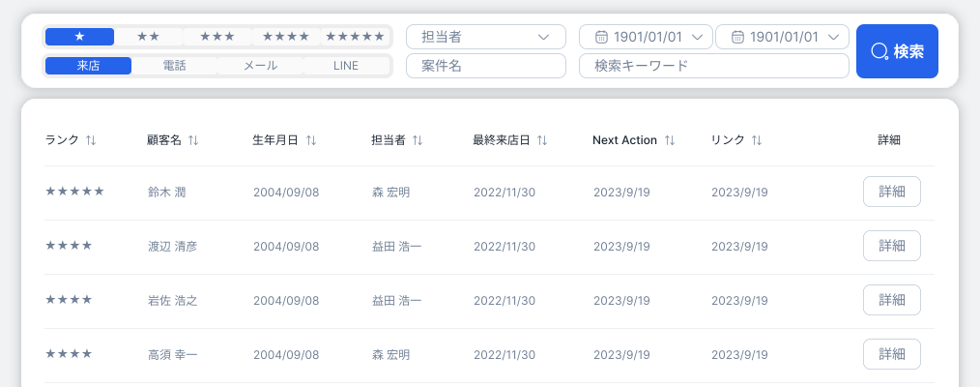This screenshot has height=387, width=980.
Task: Sort the リンク column via arrows
Action: [x=757, y=140]
